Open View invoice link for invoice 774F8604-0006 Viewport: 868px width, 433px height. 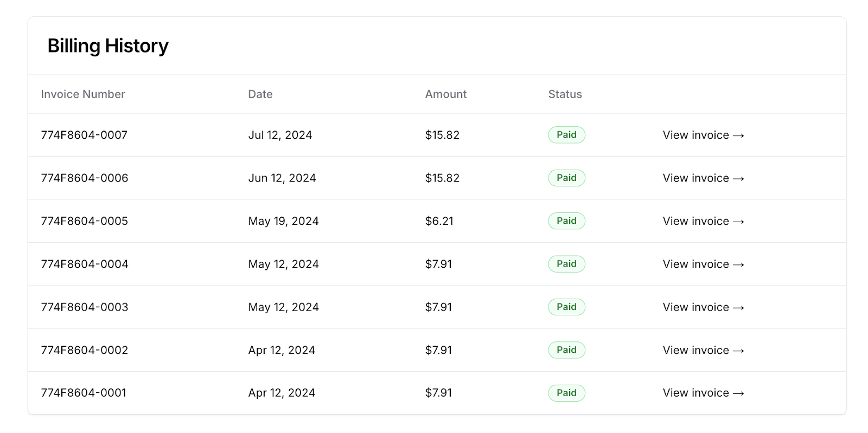click(703, 178)
